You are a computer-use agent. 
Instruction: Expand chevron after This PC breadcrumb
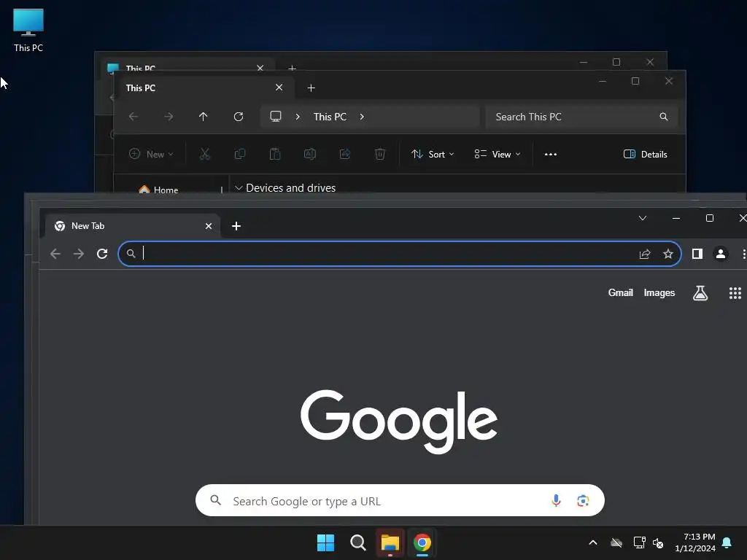point(362,117)
